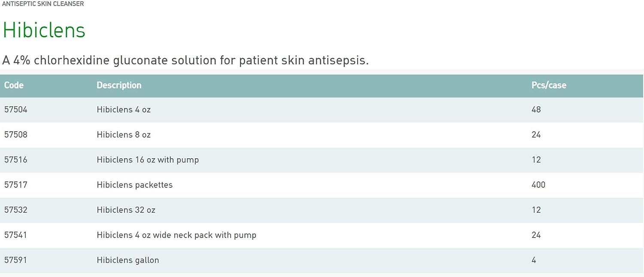Screen dimensions: 644x277
Task: Click product code 57541
Action: [16, 235]
